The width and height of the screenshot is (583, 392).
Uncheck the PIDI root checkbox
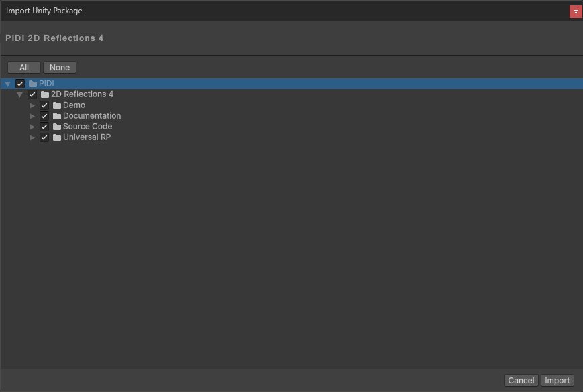[x=20, y=84]
